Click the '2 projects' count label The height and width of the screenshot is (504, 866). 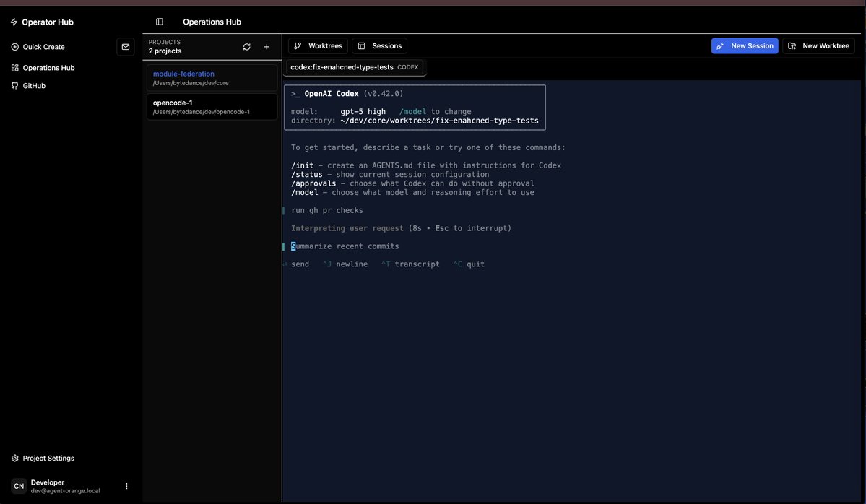[165, 51]
